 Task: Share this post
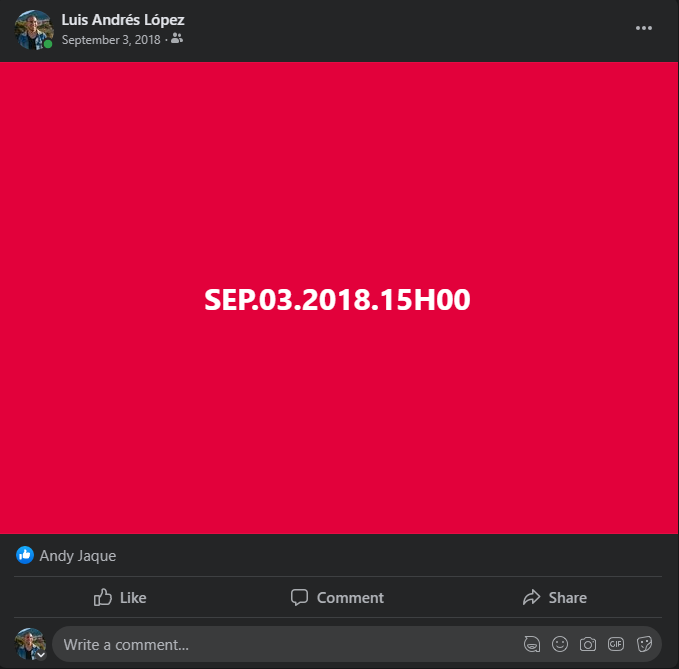(555, 598)
